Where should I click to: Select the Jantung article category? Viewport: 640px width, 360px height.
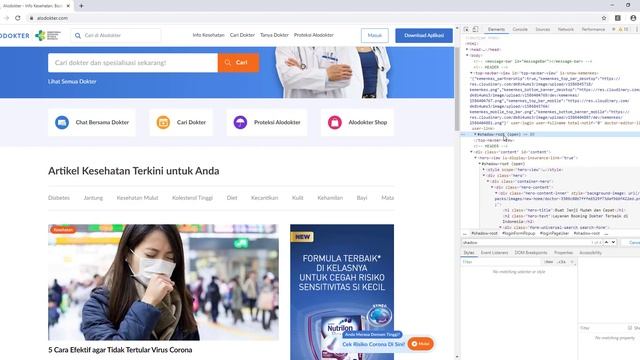coord(93,198)
